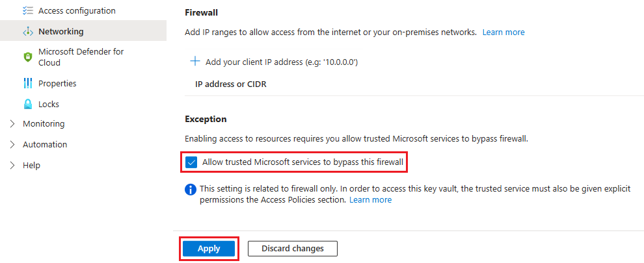644x263 pixels.
Task: Click the Properties bars icon
Action: point(27,83)
